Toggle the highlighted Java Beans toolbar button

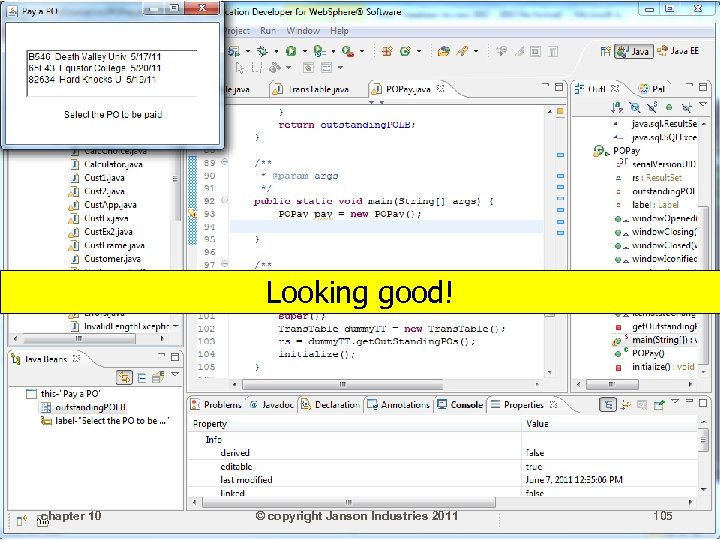tap(124, 377)
